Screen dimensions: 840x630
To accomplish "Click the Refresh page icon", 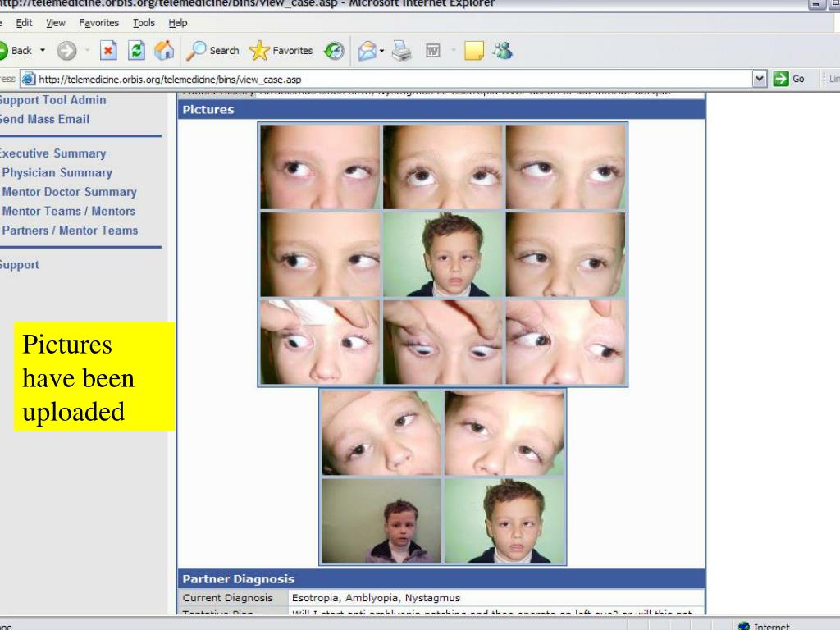I will pyautogui.click(x=136, y=51).
